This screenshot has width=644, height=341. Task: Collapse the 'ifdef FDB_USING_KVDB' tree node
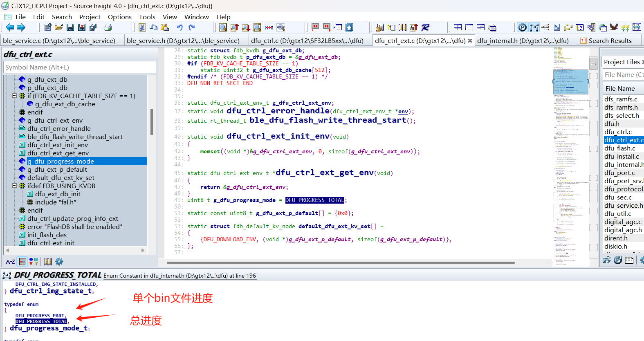pos(14,186)
